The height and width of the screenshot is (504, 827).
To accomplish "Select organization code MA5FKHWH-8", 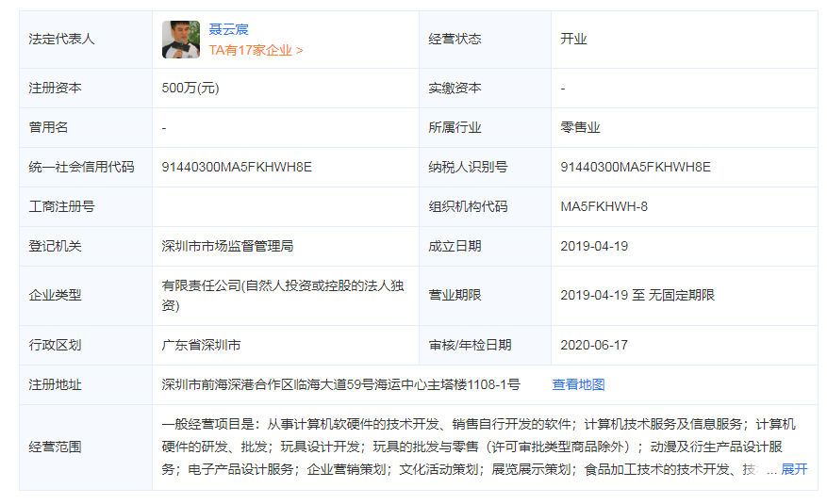I will [x=604, y=206].
